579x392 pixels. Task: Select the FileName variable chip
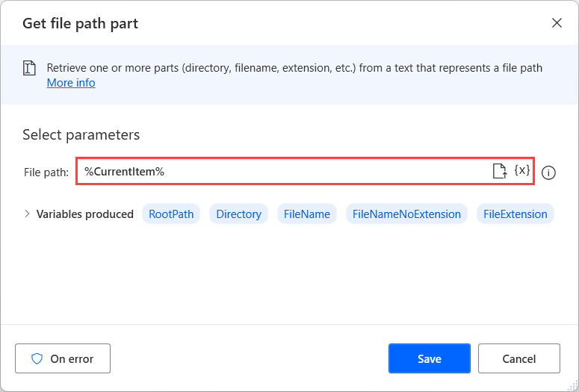[x=307, y=214]
